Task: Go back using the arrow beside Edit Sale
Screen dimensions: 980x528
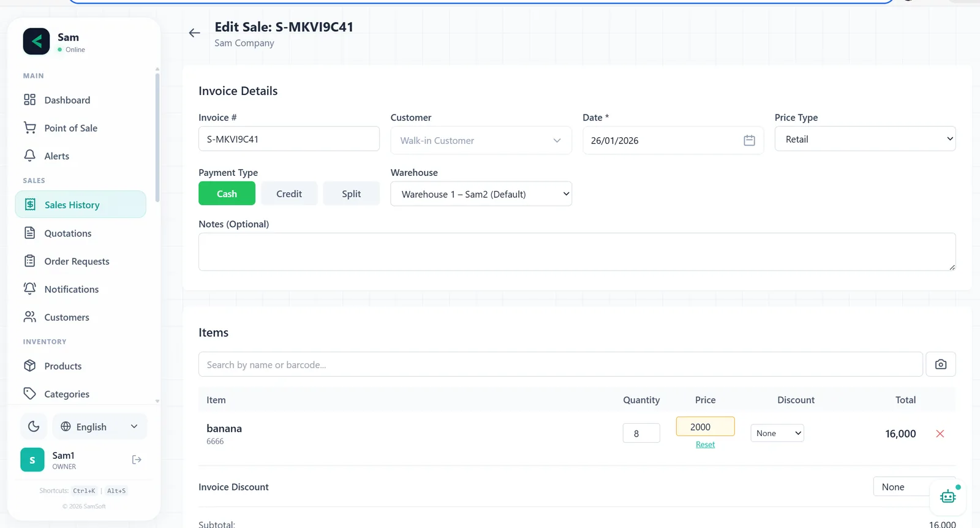Action: click(195, 33)
